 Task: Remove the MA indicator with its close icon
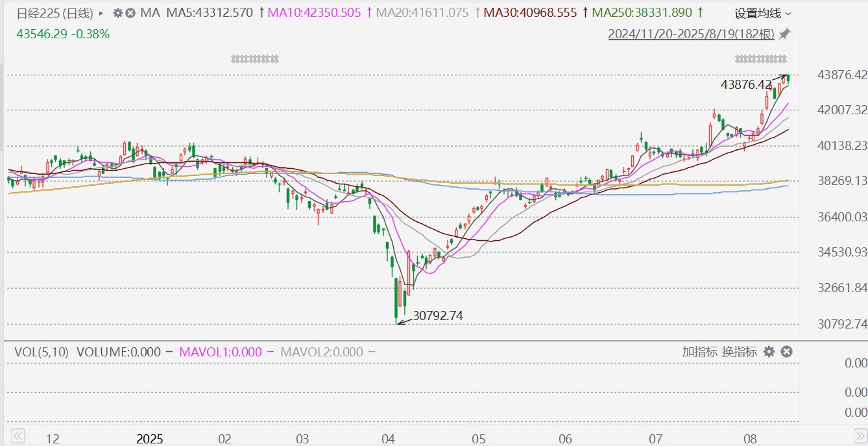(x=130, y=12)
